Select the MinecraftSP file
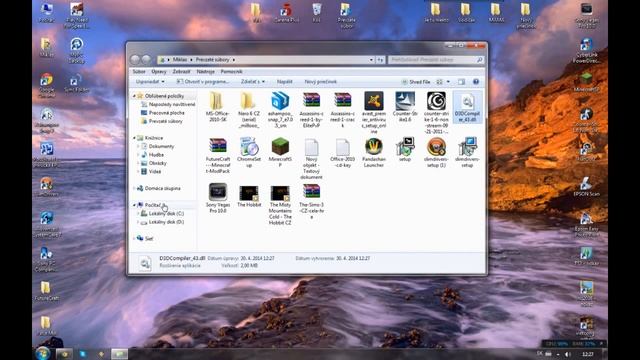Image resolution: width=640 pixels, height=360 pixels. (280, 153)
